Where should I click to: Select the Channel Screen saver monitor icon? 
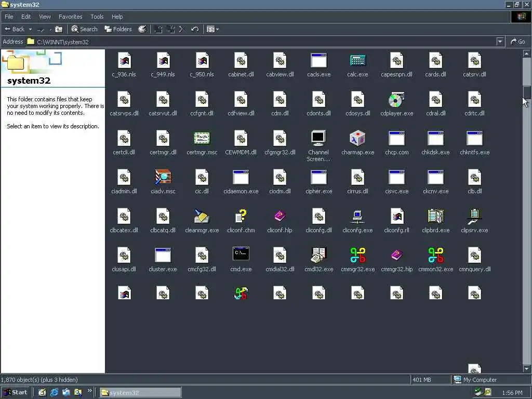pyautogui.click(x=318, y=138)
